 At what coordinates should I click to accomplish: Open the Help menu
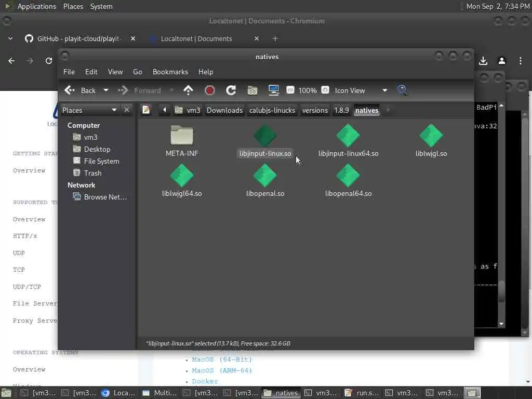pos(206,72)
